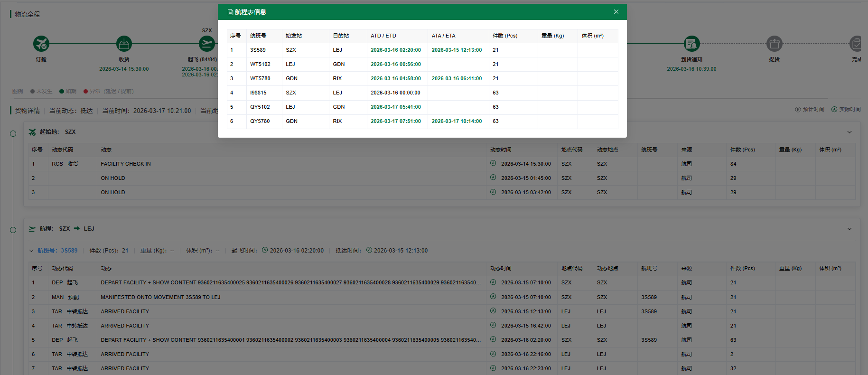Click timeline node beside 航程 section
Screen dimensions: 868x375
[13, 230]
